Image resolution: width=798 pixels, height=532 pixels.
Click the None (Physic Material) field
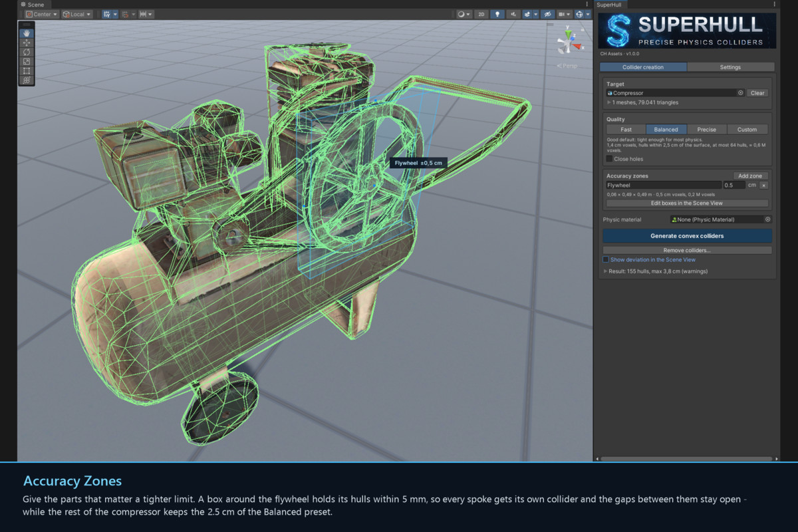[x=721, y=219]
